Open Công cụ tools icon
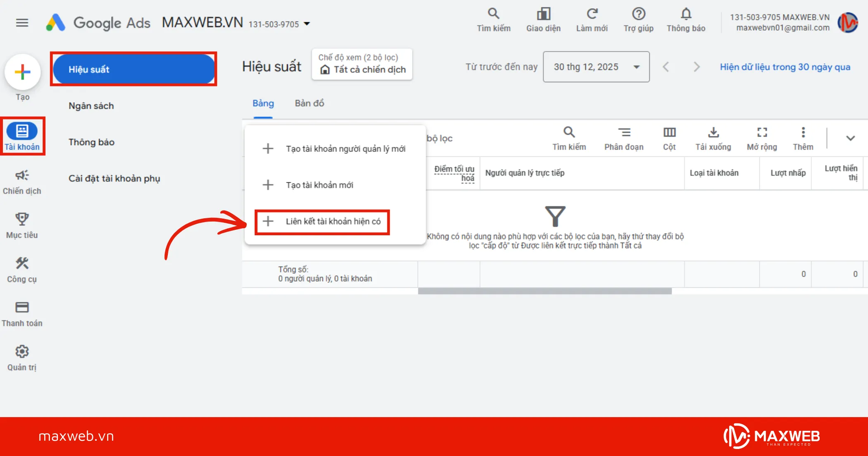Screen dimensions: 868x456 click(22, 264)
